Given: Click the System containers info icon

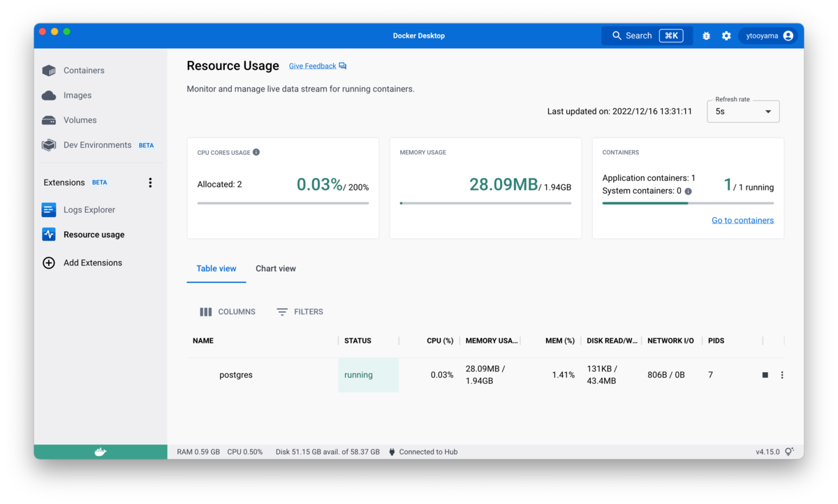Looking at the screenshot, I should point(689,191).
